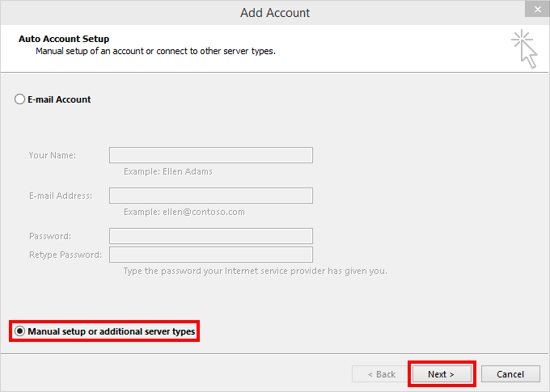Choose Manual setup or additional server types
The image size is (550, 392).
tap(20, 331)
